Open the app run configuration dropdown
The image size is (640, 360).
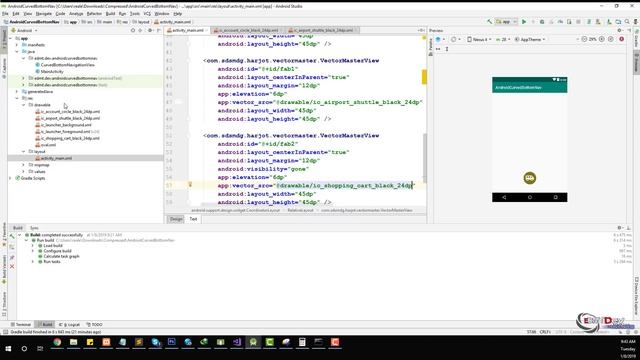506,22
